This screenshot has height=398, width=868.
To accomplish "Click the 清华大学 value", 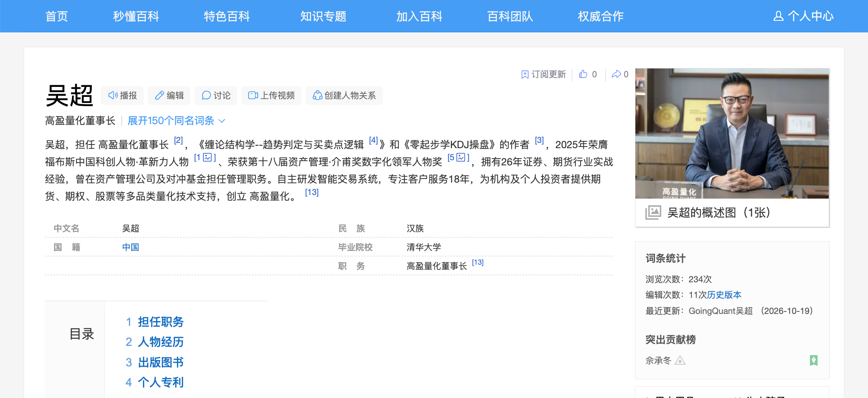I will [424, 247].
